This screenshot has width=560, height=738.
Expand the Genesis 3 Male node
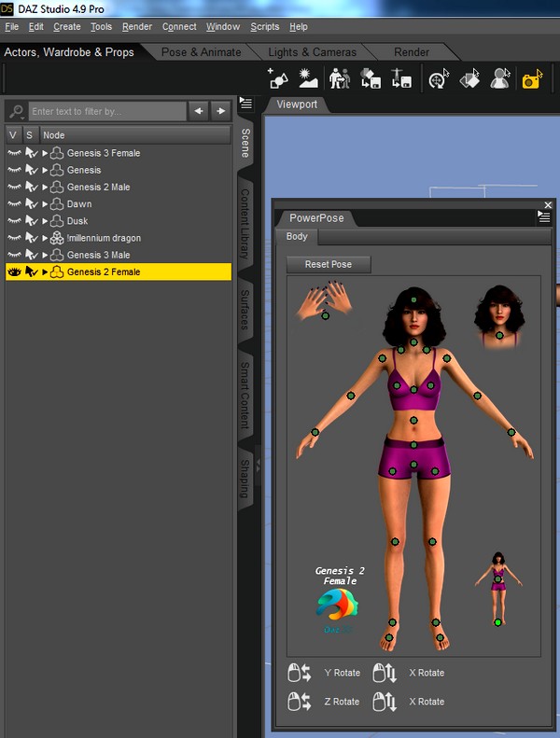[45, 255]
